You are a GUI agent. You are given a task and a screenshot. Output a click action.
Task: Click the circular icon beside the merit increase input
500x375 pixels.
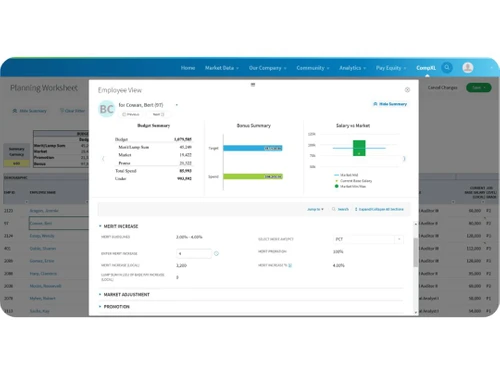216,254
